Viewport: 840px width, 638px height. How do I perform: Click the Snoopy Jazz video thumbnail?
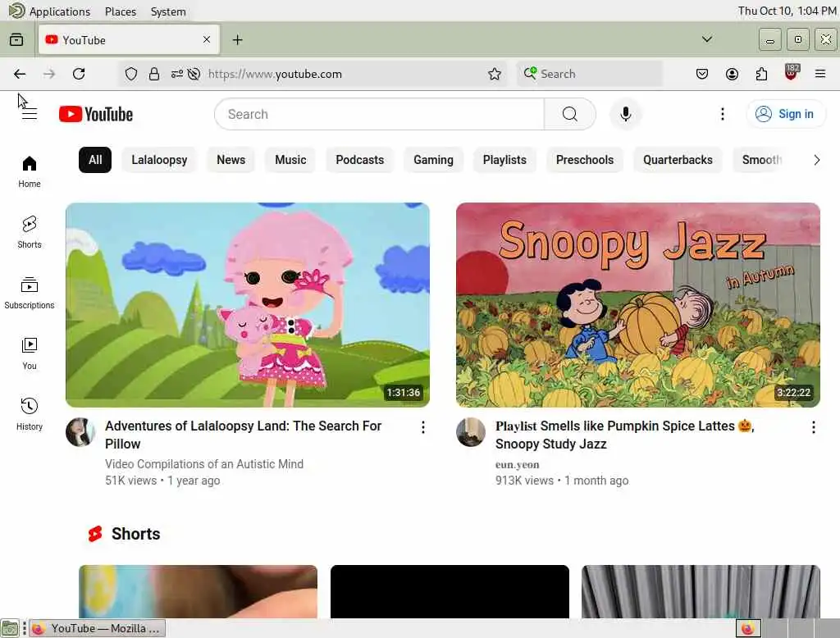coord(638,305)
